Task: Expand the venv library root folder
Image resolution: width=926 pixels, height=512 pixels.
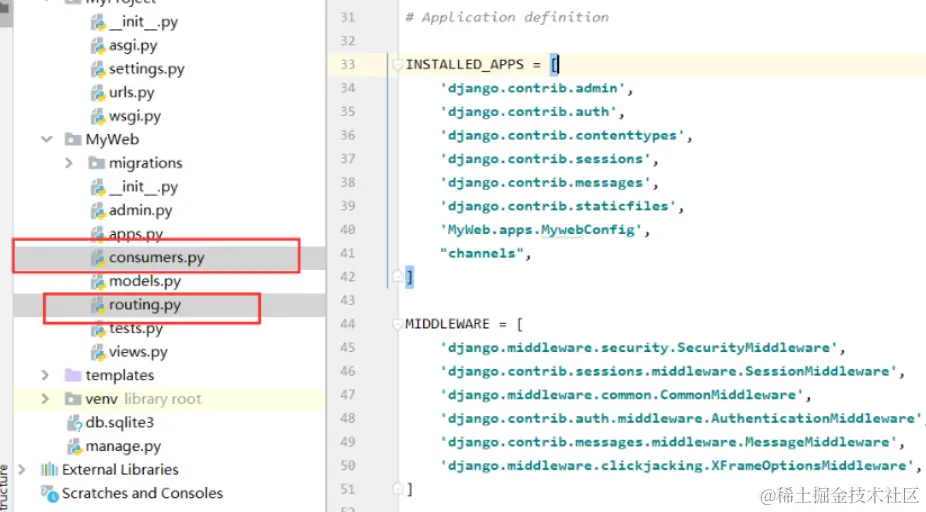Action: point(45,399)
